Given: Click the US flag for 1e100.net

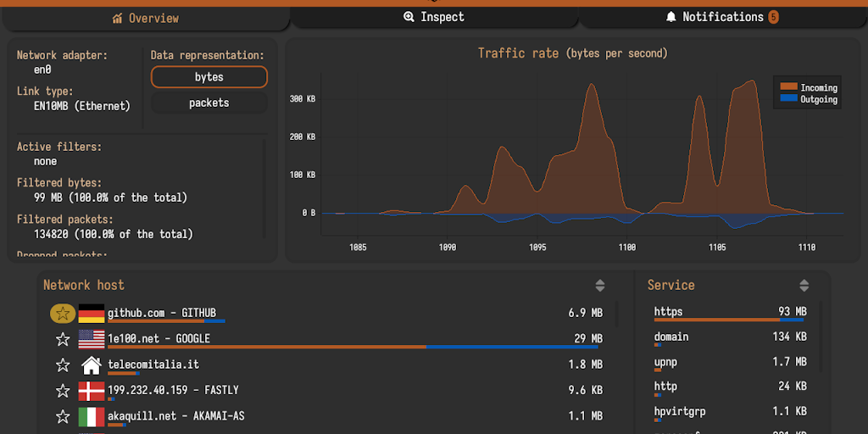Looking at the screenshot, I should [x=92, y=340].
